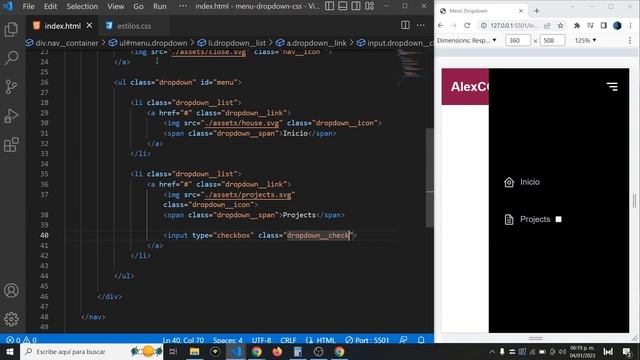Select div.nav__container breadcrumb

pyautogui.click(x=62, y=43)
